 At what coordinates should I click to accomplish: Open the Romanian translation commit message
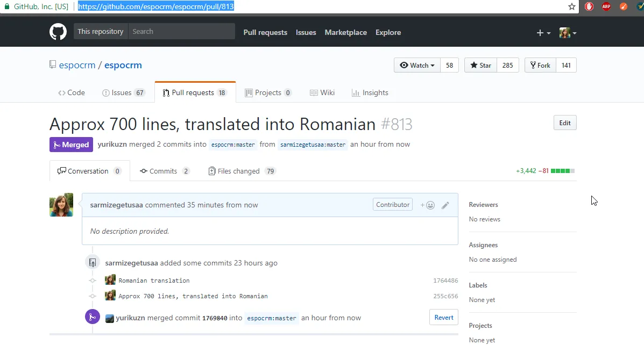point(154,281)
